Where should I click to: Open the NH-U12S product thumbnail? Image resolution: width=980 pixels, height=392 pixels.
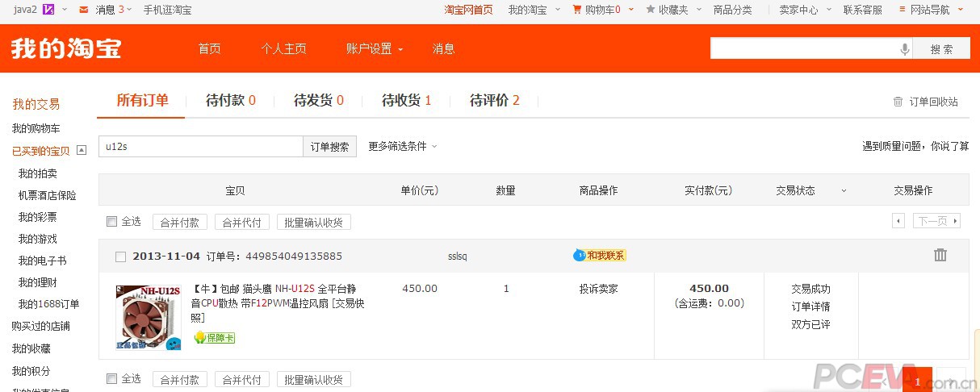point(149,317)
